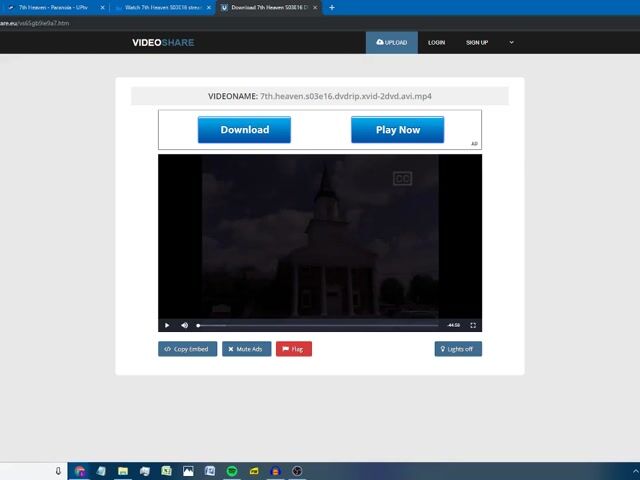The height and width of the screenshot is (480, 640).
Task: Open the colorful browser icon in taskbar
Action: click(80, 471)
